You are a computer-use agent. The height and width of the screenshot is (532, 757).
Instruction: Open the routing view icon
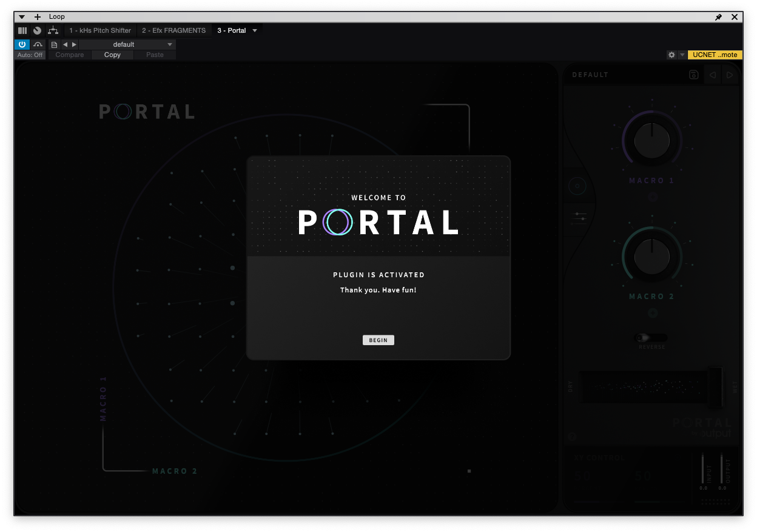53,30
